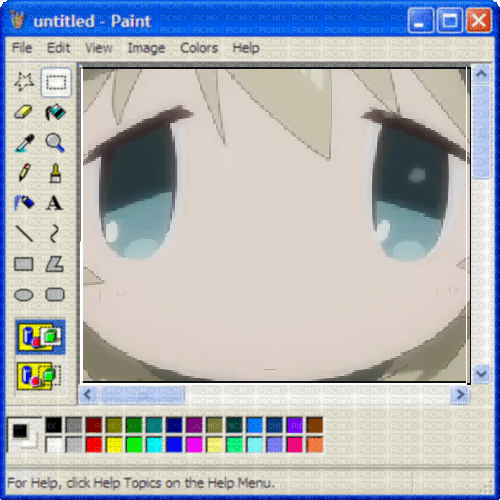Select the straight Line tool
Screen dimensions: 500x500
24,233
